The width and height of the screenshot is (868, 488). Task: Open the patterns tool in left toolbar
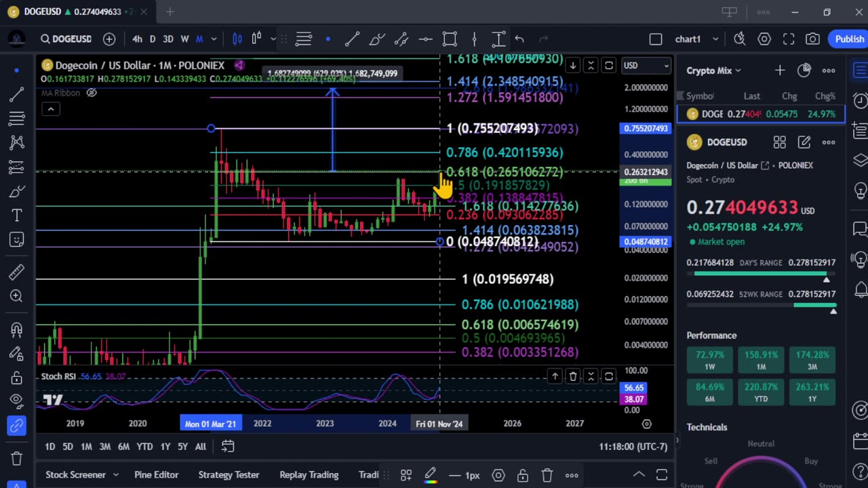point(16,142)
